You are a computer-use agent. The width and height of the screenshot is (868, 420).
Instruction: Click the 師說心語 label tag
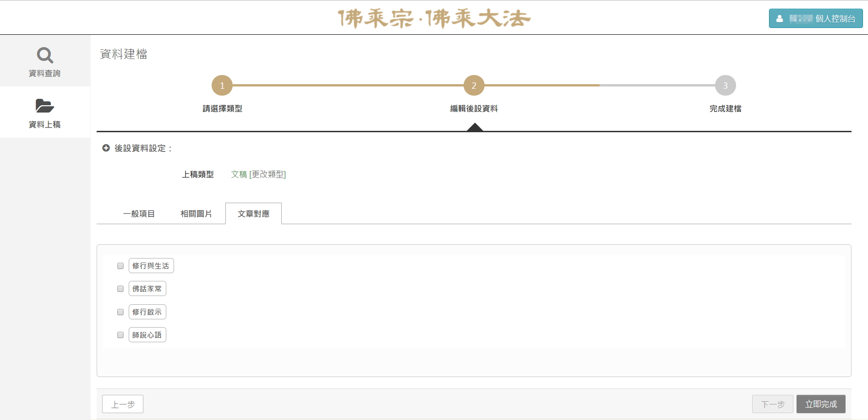click(147, 335)
